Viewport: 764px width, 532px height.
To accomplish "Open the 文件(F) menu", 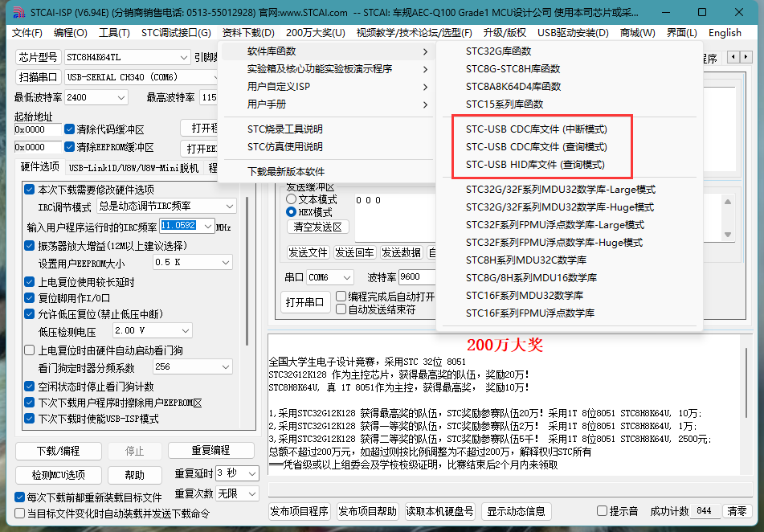I will (27, 33).
